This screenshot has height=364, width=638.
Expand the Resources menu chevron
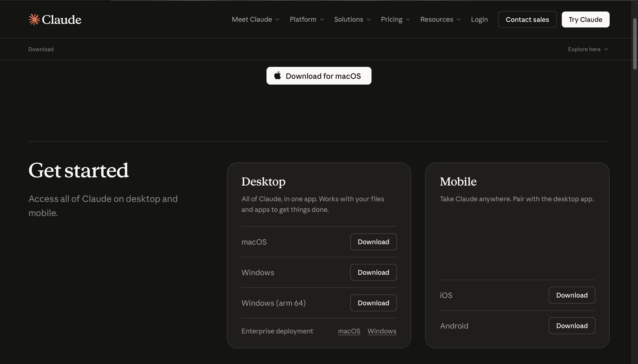coord(459,19)
